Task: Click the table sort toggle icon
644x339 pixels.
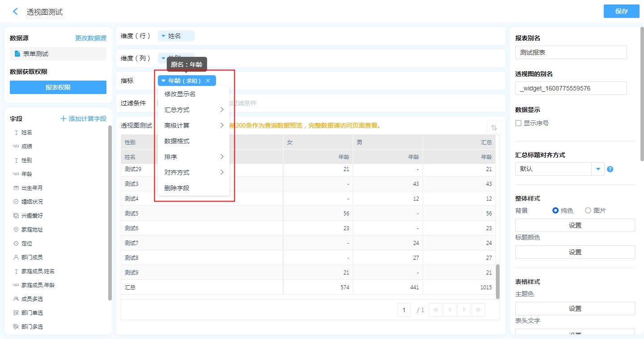Action: [x=494, y=128]
